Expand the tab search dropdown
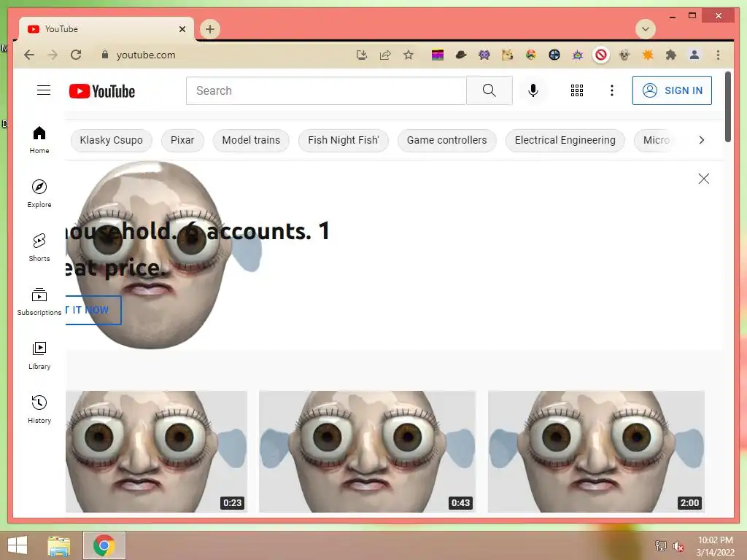The width and height of the screenshot is (747, 560). (x=646, y=29)
